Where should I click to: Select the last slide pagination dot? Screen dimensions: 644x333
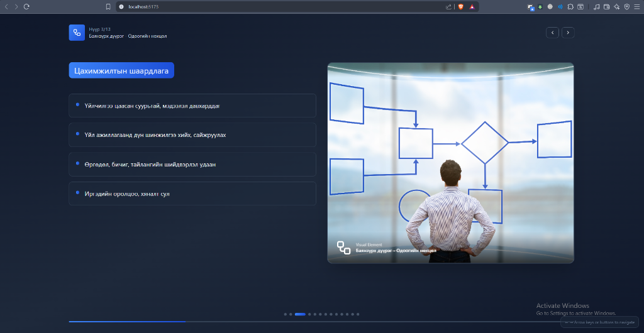(358, 314)
